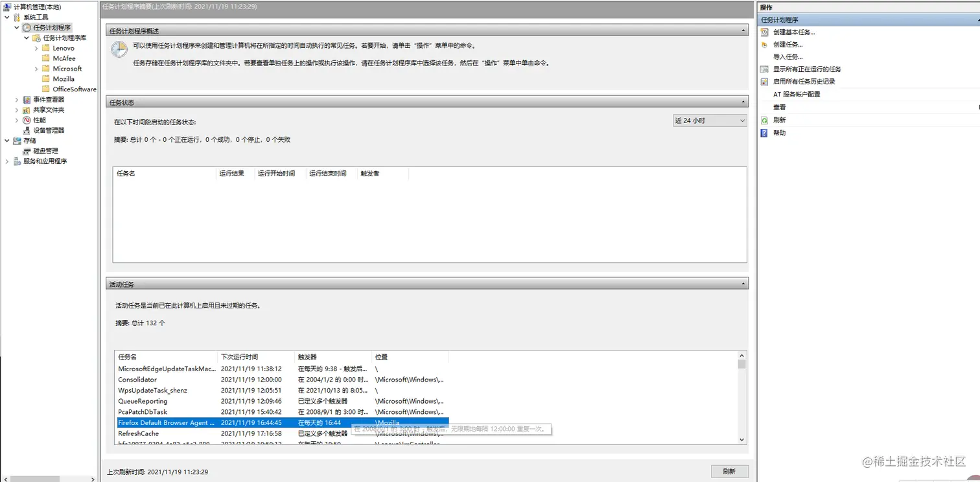Open the 查看 submenu in actions pane

click(870, 108)
